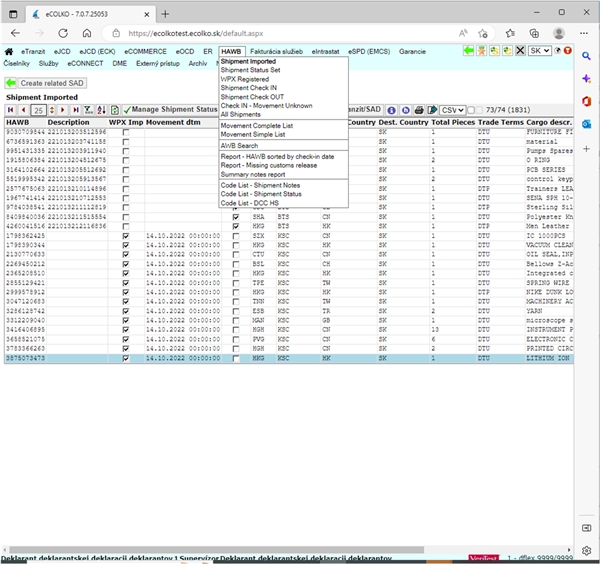Select the row with HAWB 3312209040
The height and width of the screenshot is (564, 600).
pyautogui.click(x=289, y=321)
